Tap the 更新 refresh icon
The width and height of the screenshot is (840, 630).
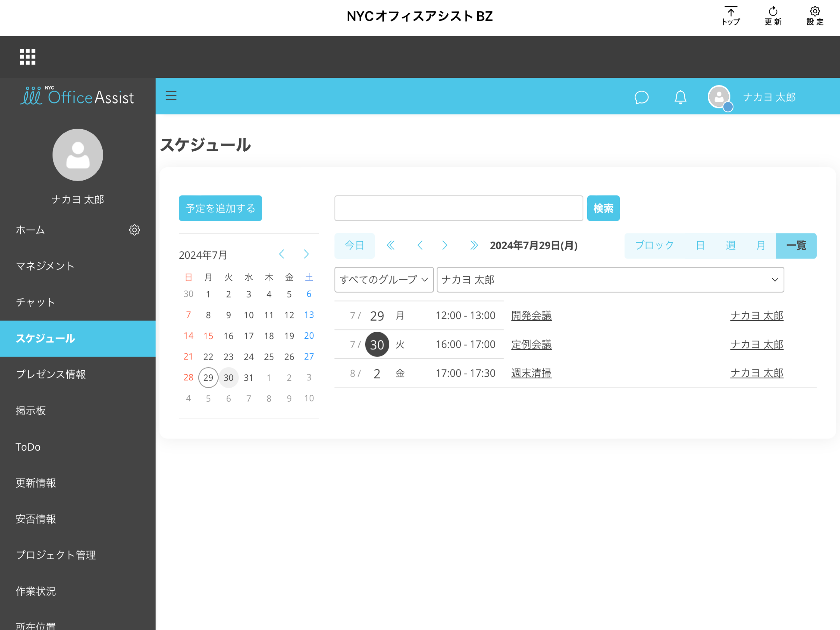773,16
